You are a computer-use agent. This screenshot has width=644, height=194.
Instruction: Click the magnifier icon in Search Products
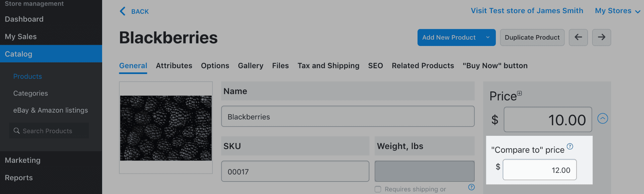coord(16,131)
